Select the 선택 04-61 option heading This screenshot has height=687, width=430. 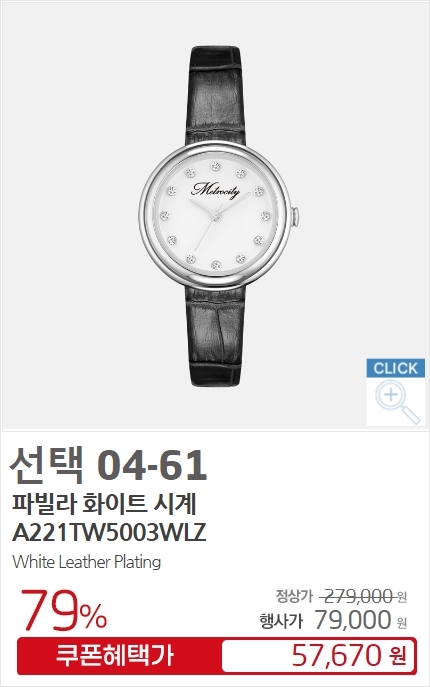click(x=108, y=465)
